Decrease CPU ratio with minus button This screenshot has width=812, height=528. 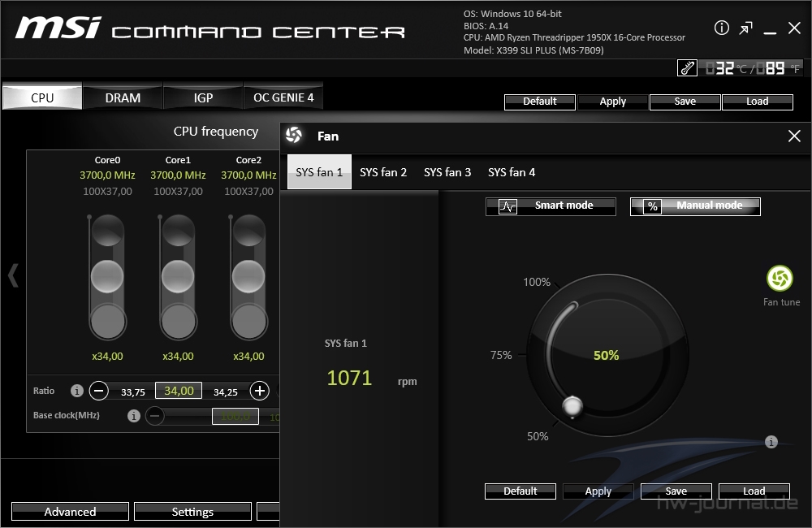[x=98, y=390]
